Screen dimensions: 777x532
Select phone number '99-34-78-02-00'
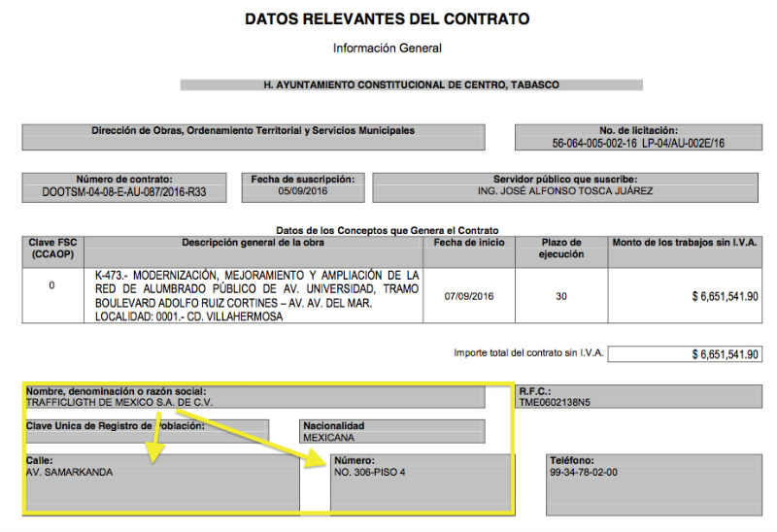coord(584,472)
